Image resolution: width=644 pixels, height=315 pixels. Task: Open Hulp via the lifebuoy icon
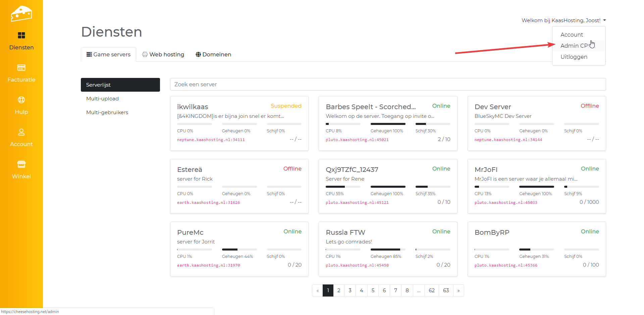pyautogui.click(x=21, y=100)
